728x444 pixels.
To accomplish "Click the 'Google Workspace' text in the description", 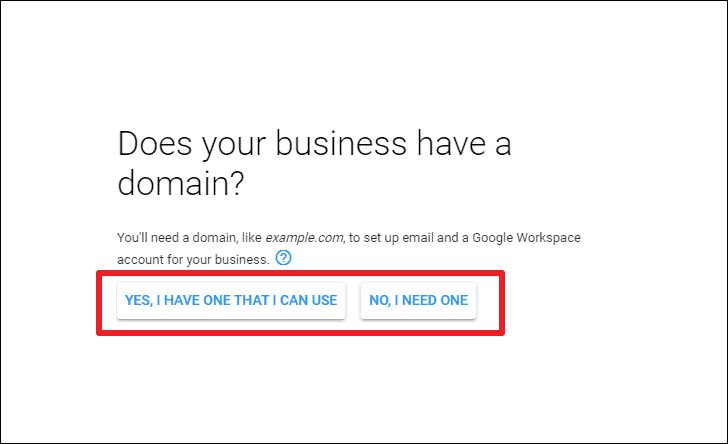I will [526, 237].
